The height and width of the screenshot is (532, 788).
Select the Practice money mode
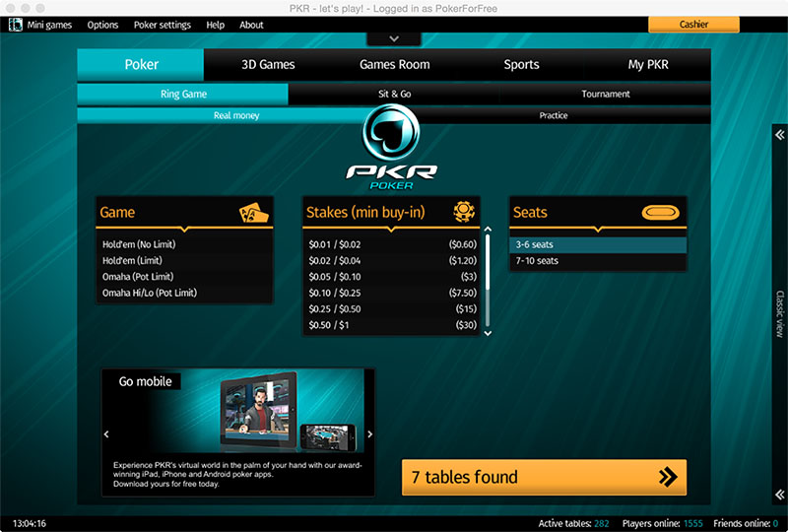tap(553, 115)
